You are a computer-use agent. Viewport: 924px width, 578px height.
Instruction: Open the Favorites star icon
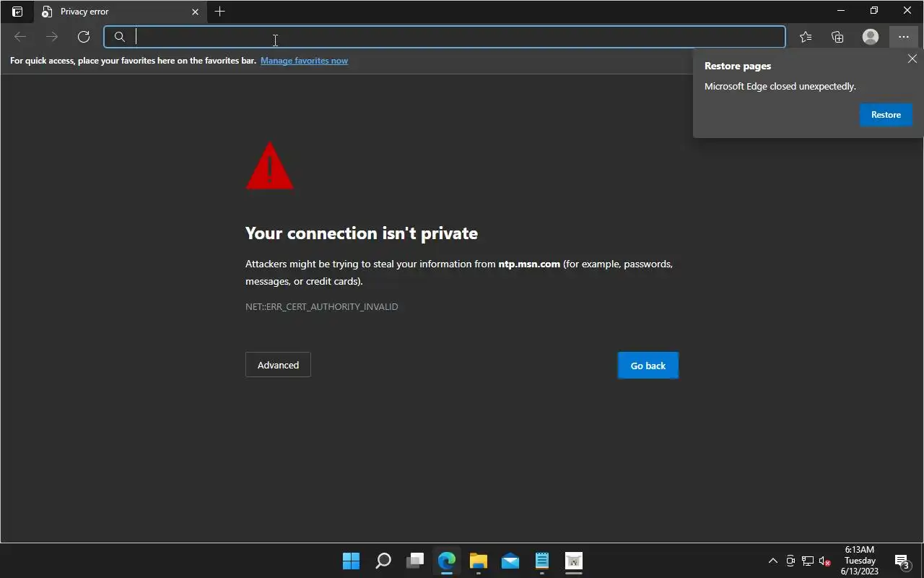pos(806,37)
